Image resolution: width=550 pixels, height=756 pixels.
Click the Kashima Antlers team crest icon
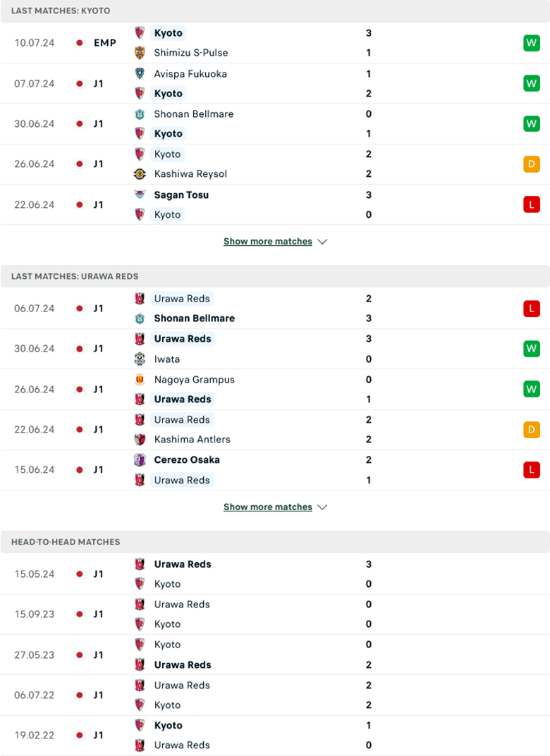click(140, 439)
